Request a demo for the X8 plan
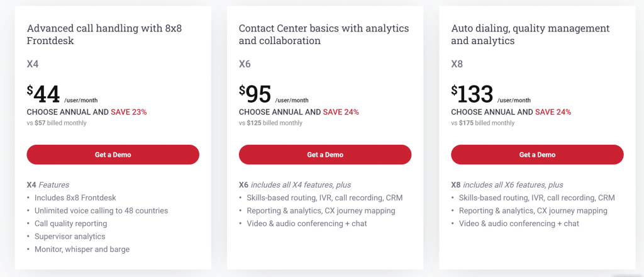644x277 pixels. coord(537,154)
